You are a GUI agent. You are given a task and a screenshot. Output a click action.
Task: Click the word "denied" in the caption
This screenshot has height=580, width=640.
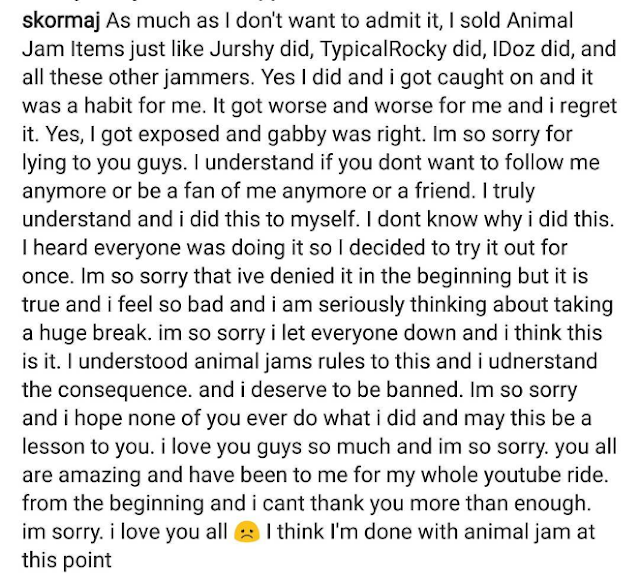coord(302,277)
